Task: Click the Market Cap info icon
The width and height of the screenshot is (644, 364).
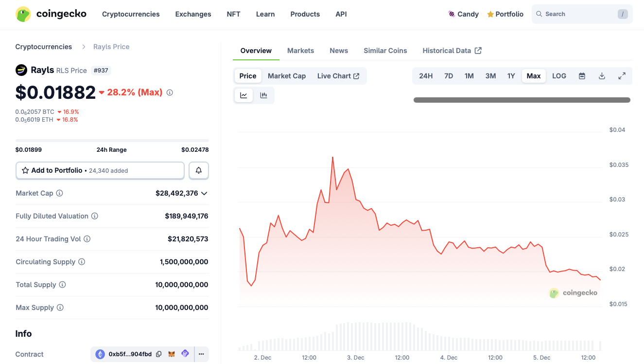Action: tap(59, 193)
